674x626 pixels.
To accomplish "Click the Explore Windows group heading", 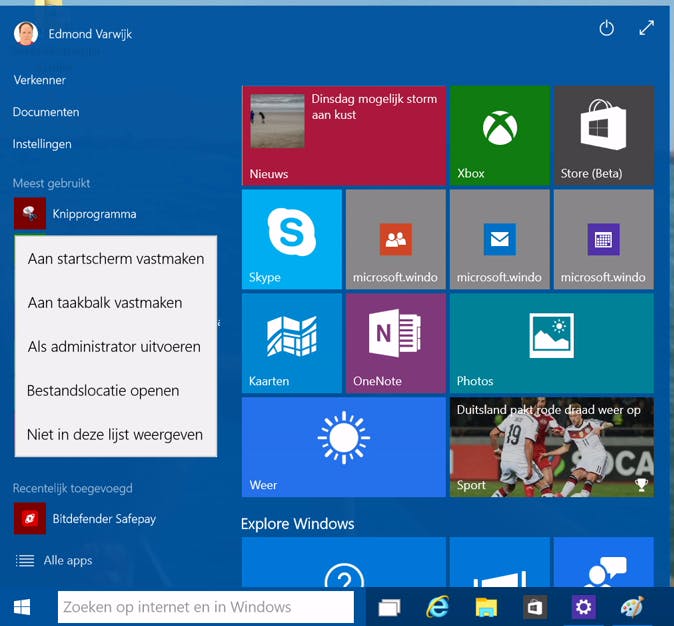I will point(297,524).
